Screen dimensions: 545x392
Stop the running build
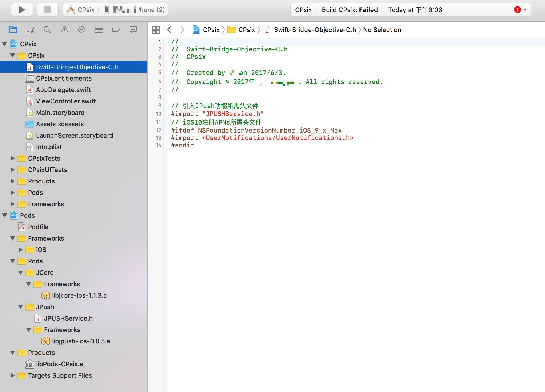[x=48, y=10]
